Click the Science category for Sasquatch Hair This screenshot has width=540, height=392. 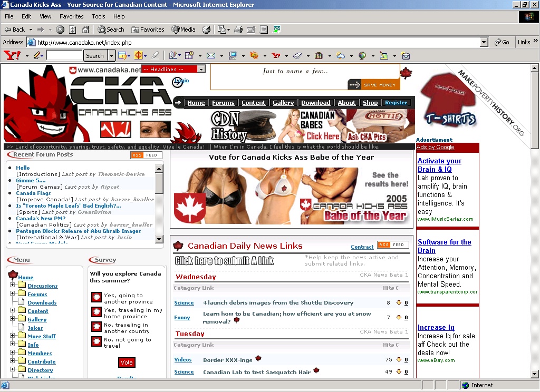coord(184,371)
